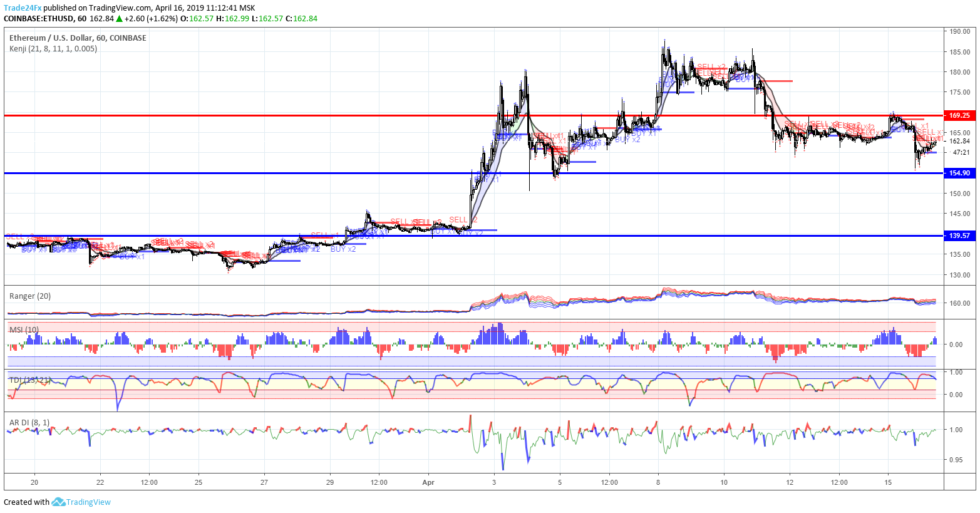Image resolution: width=980 pixels, height=513 pixels.
Task: Click the TradingView cloud logo icon
Action: pos(58,502)
